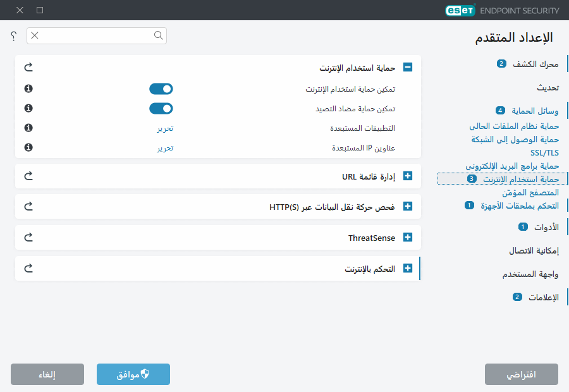
Task: Click the revert icon beside URL list management
Action: click(x=28, y=176)
